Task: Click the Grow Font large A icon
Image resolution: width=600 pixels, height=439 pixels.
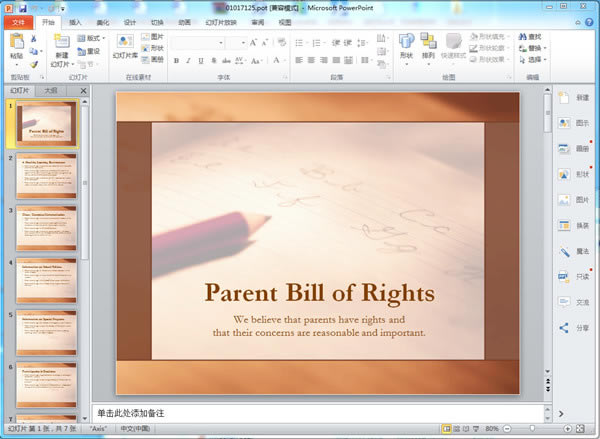Action: click(x=253, y=42)
